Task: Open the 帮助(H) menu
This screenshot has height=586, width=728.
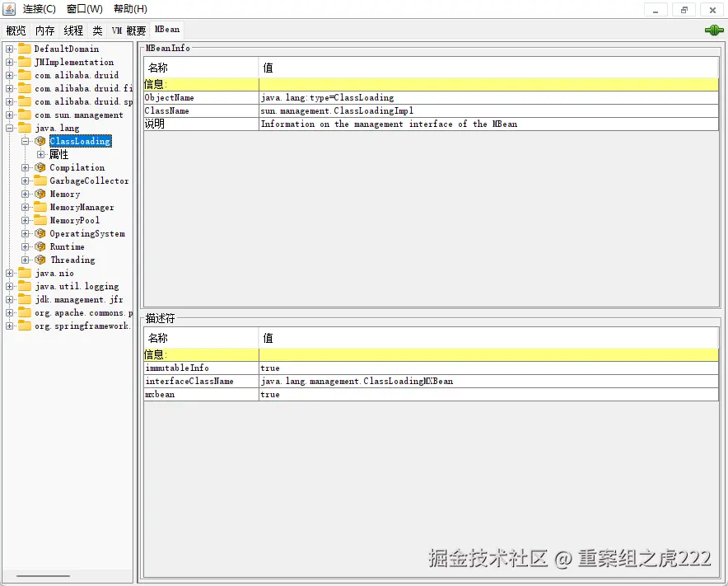Action: (x=130, y=9)
